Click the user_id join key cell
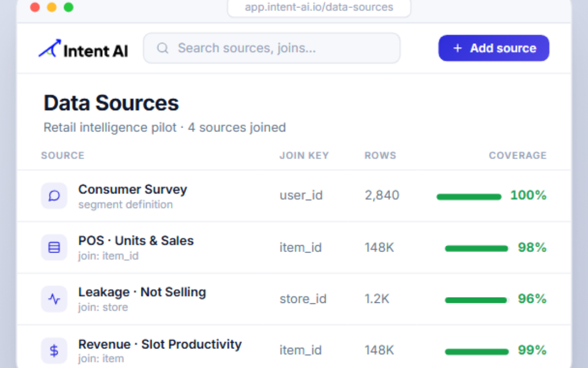 [x=301, y=195]
